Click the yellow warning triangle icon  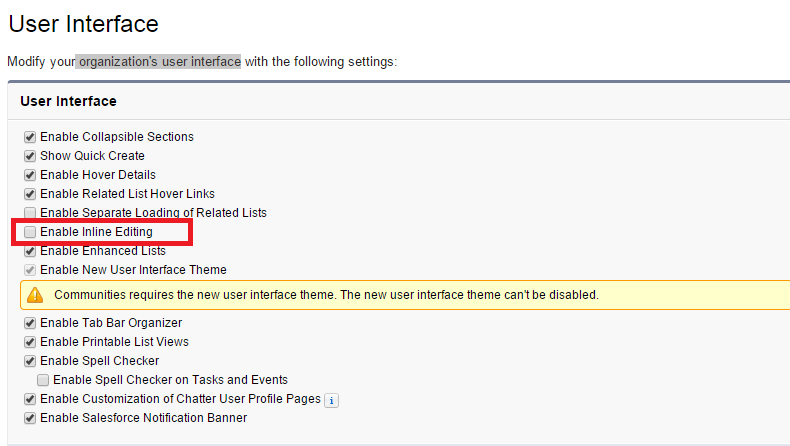pyautogui.click(x=35, y=295)
